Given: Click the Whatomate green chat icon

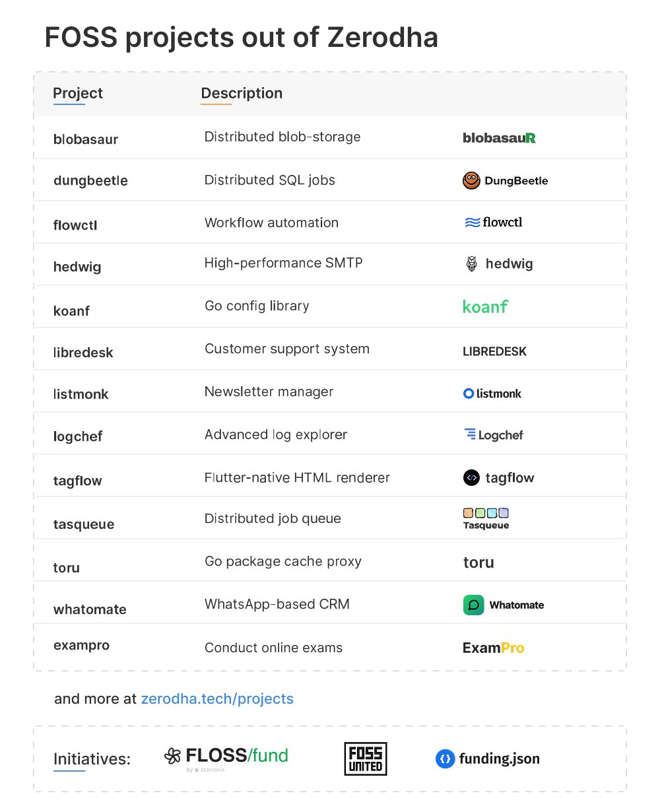Looking at the screenshot, I should [x=473, y=605].
